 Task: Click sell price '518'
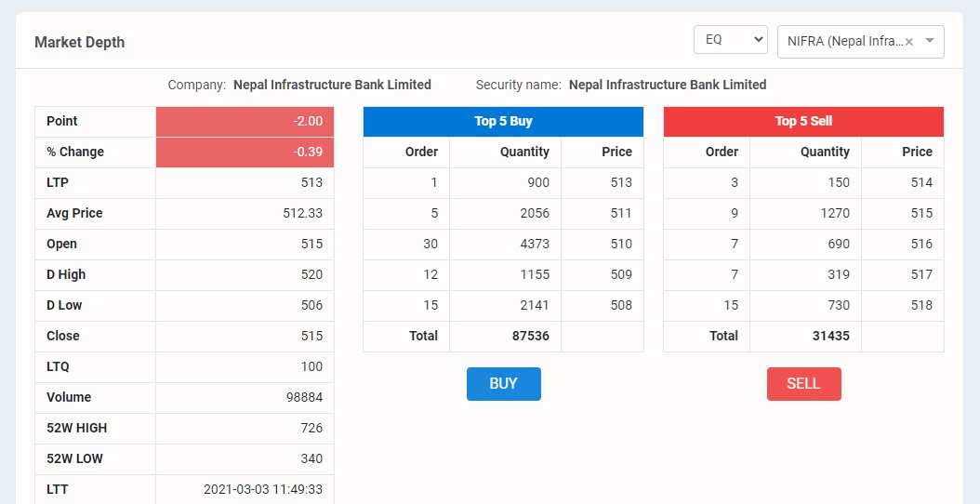(921, 305)
